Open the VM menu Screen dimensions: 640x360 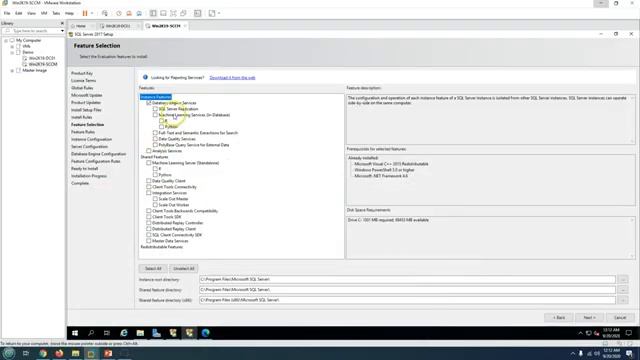point(44,13)
